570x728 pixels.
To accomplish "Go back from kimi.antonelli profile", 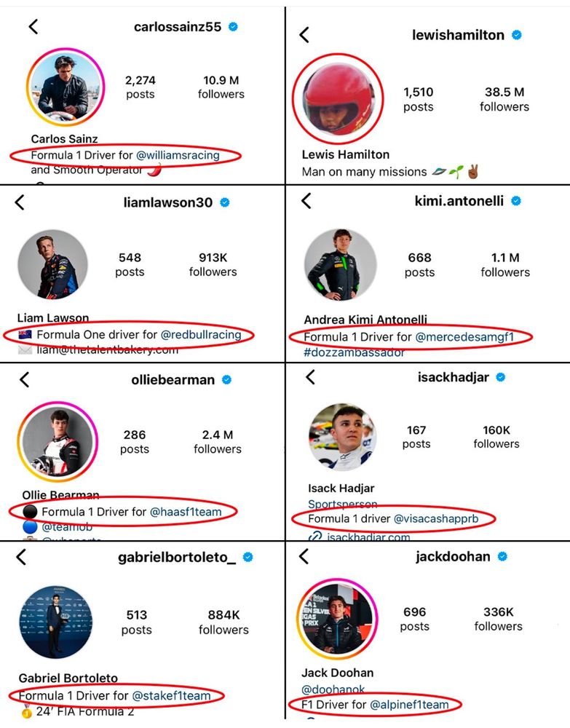I will click(306, 201).
